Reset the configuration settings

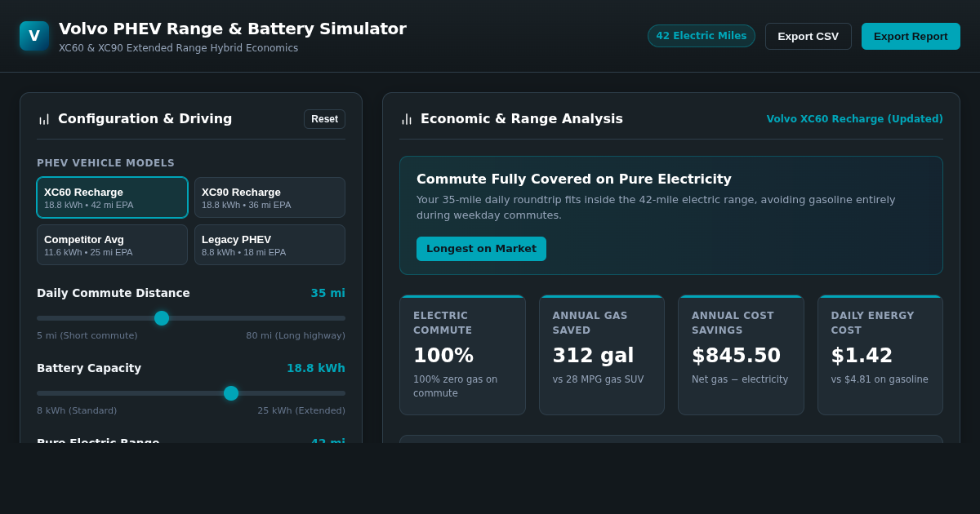(x=324, y=119)
